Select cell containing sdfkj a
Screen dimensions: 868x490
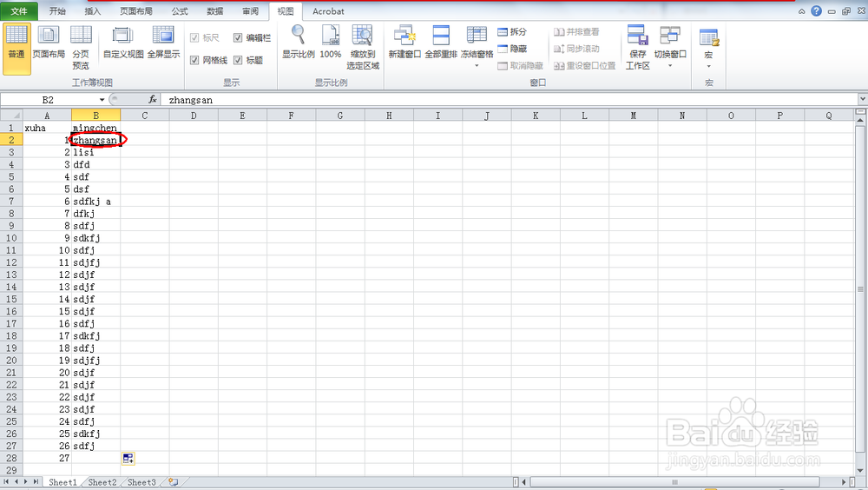point(95,202)
